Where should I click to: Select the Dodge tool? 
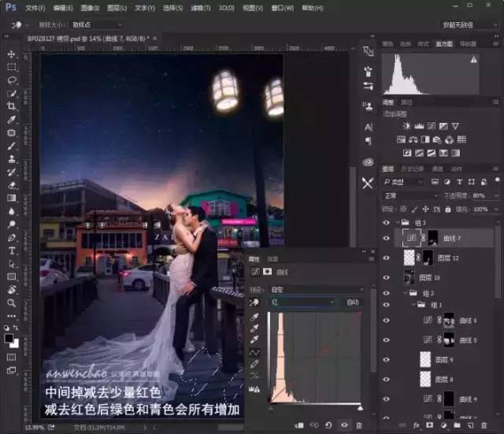12,224
